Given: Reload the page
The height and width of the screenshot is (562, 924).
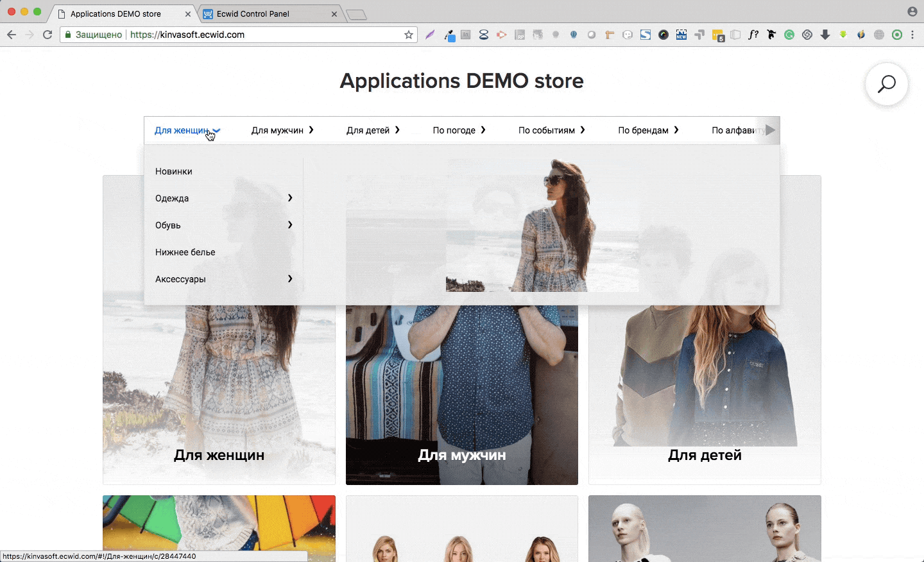Looking at the screenshot, I should [47, 35].
